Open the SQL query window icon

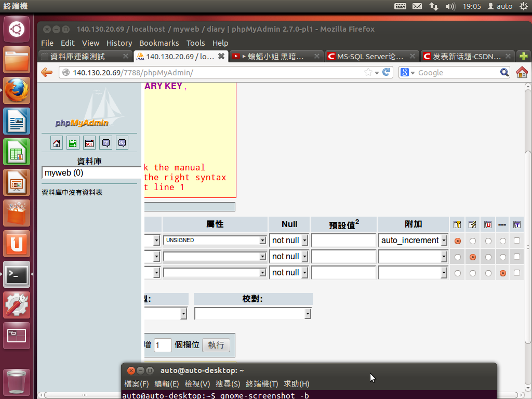[89, 143]
